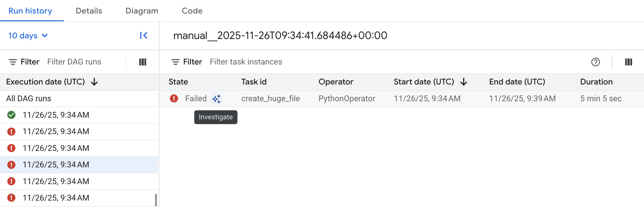
Task: Click the create_huge_file task id
Action: pos(270,99)
